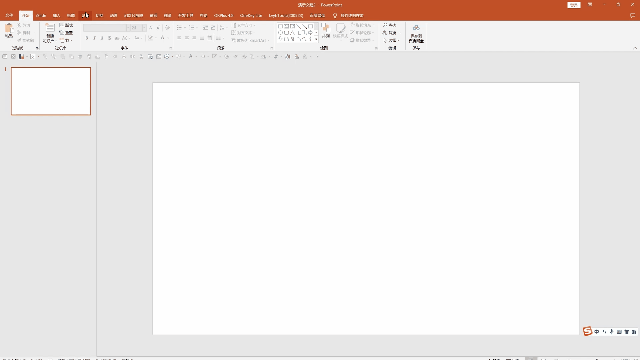Image resolution: width=640 pixels, height=360 pixels.
Task: Open the Arrange shapes tool
Action: point(325,31)
